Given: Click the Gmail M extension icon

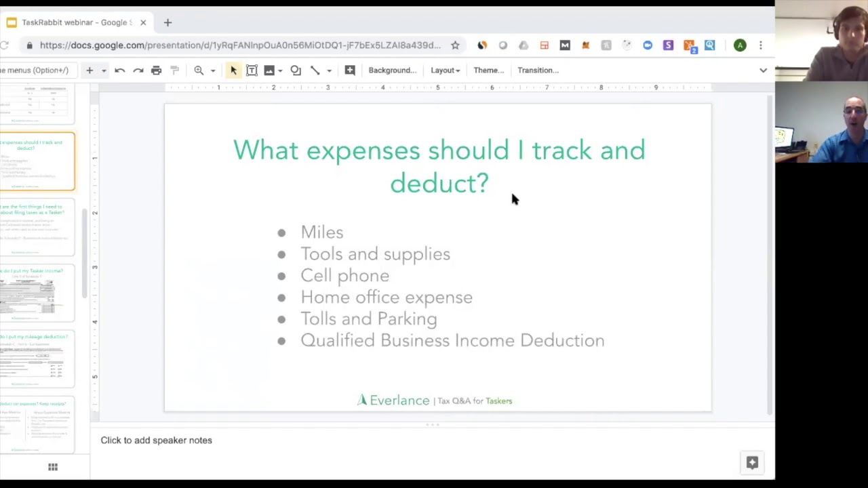Looking at the screenshot, I should click(x=565, y=45).
